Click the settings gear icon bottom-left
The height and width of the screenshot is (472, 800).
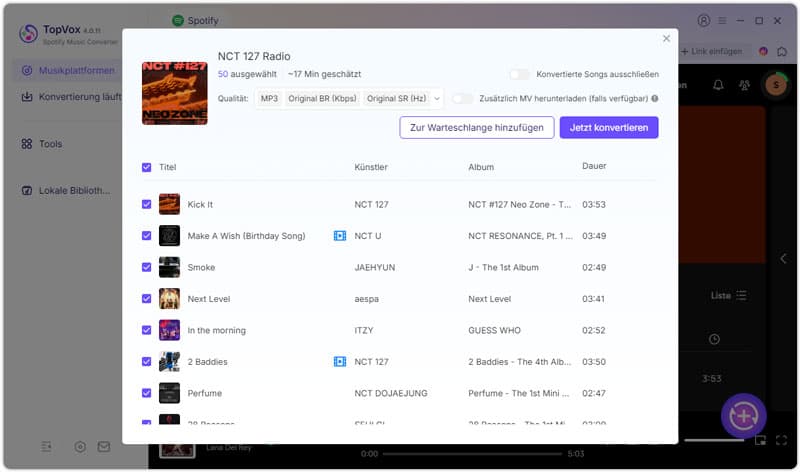click(x=80, y=447)
